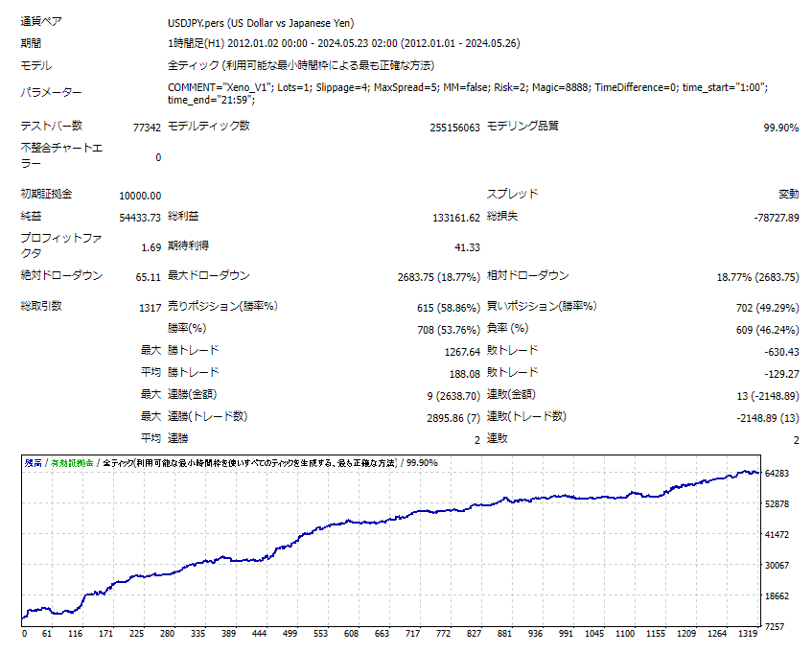Click the absolute drawdown value 65.11
Screen dimensions: 812x653
point(148,277)
